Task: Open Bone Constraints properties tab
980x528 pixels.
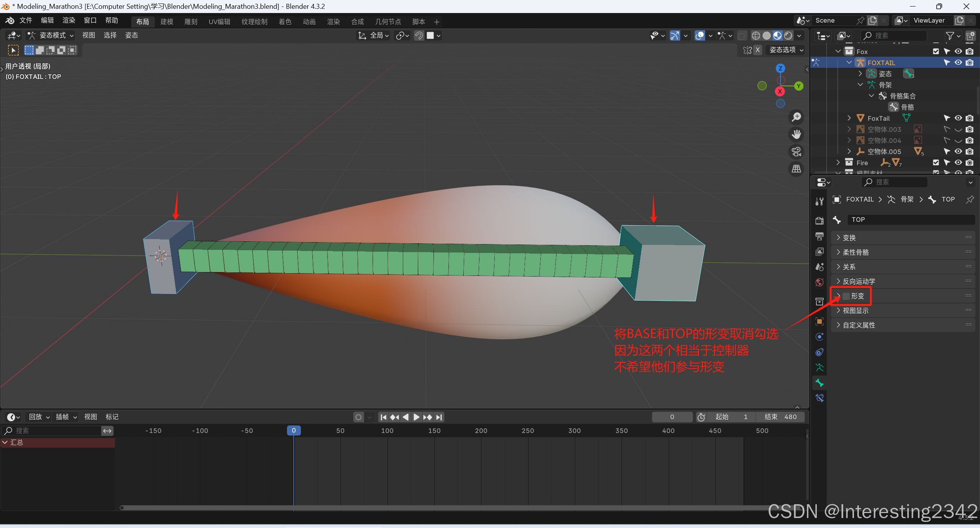Action: pyautogui.click(x=820, y=398)
